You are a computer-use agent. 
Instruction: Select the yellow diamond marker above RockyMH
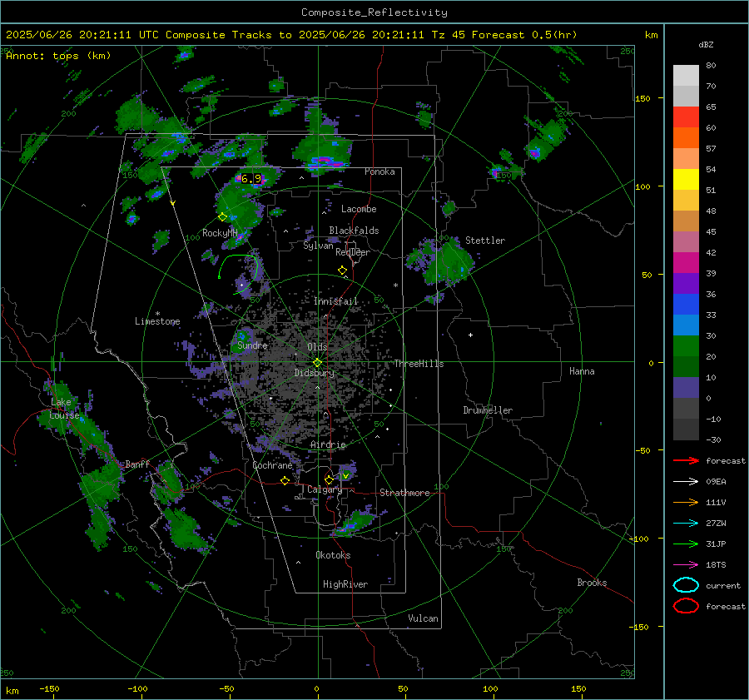coord(222,217)
